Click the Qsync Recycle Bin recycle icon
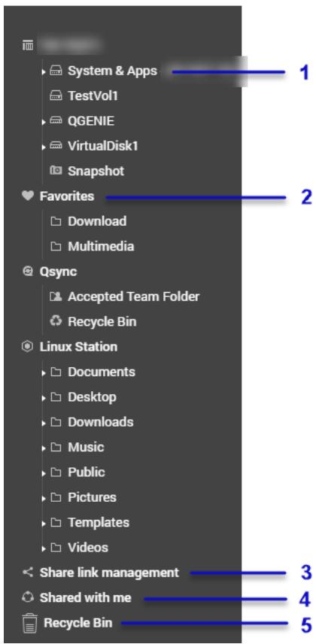Image resolution: width=316 pixels, height=644 pixels. pyautogui.click(x=56, y=321)
